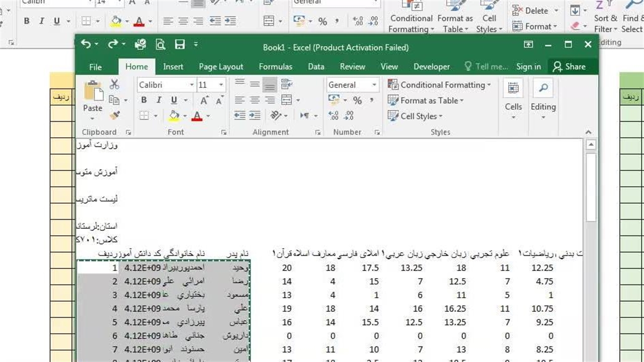Open the Calibri font name dropdown
The width and height of the screenshot is (644, 362).
click(192, 85)
